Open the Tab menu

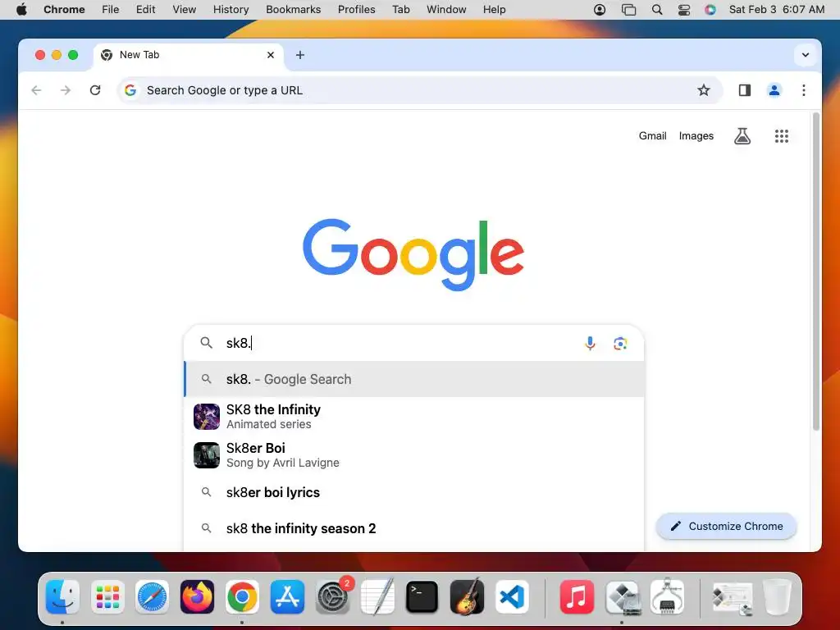(400, 10)
